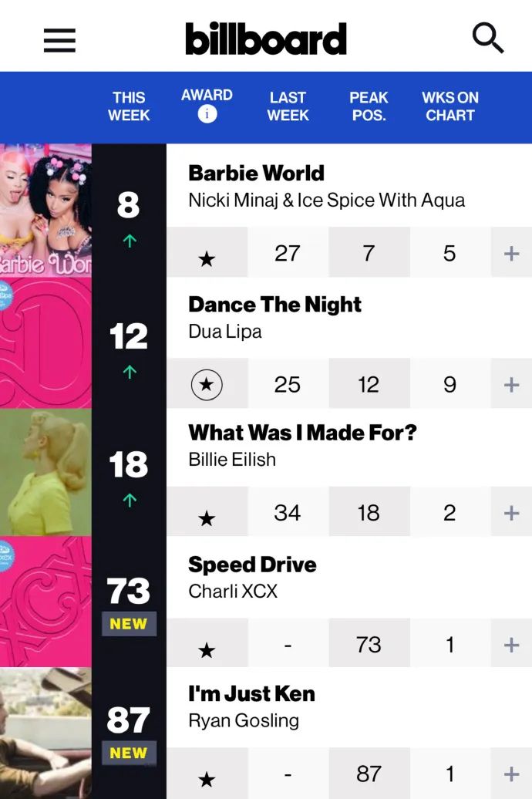Open the Dua Lipa artist link

(x=225, y=332)
